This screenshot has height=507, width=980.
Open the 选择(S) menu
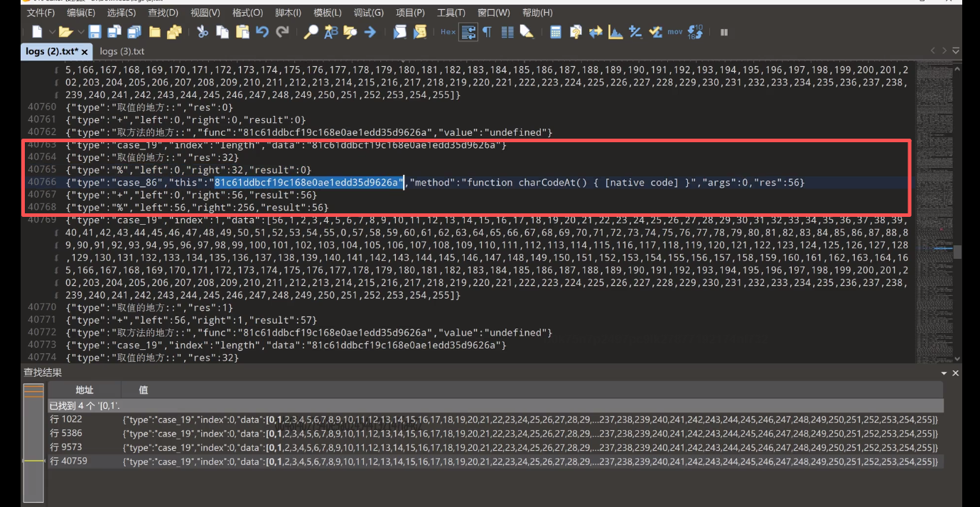(122, 13)
